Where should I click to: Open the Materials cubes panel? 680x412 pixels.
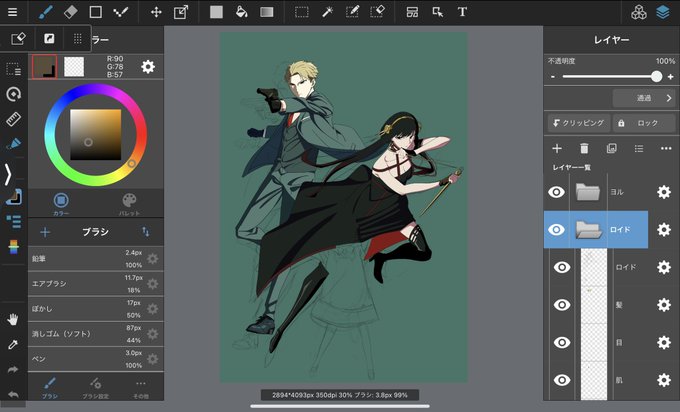[x=639, y=13]
